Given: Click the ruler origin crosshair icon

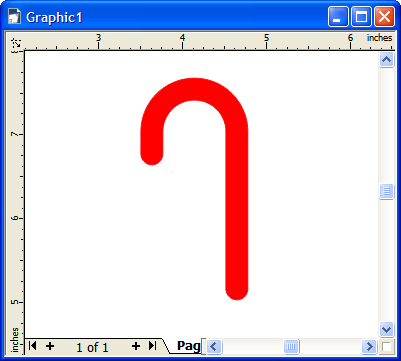Looking at the screenshot, I should [x=16, y=43].
